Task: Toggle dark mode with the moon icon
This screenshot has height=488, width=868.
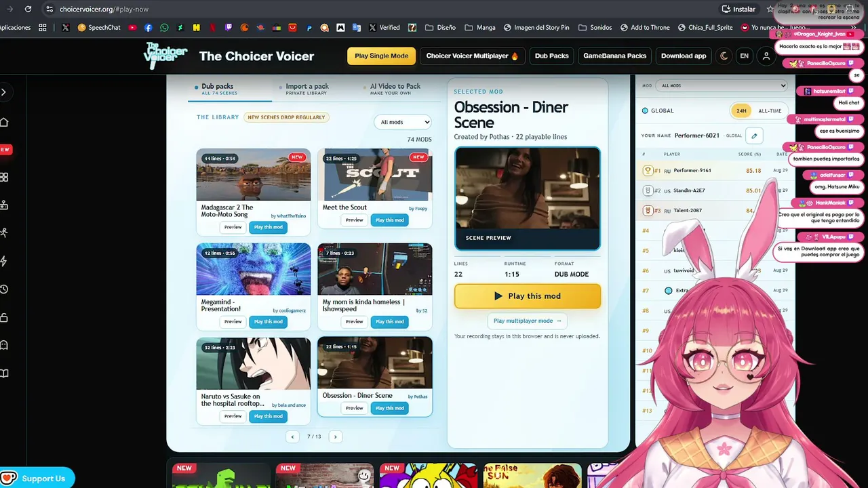Action: (x=724, y=56)
